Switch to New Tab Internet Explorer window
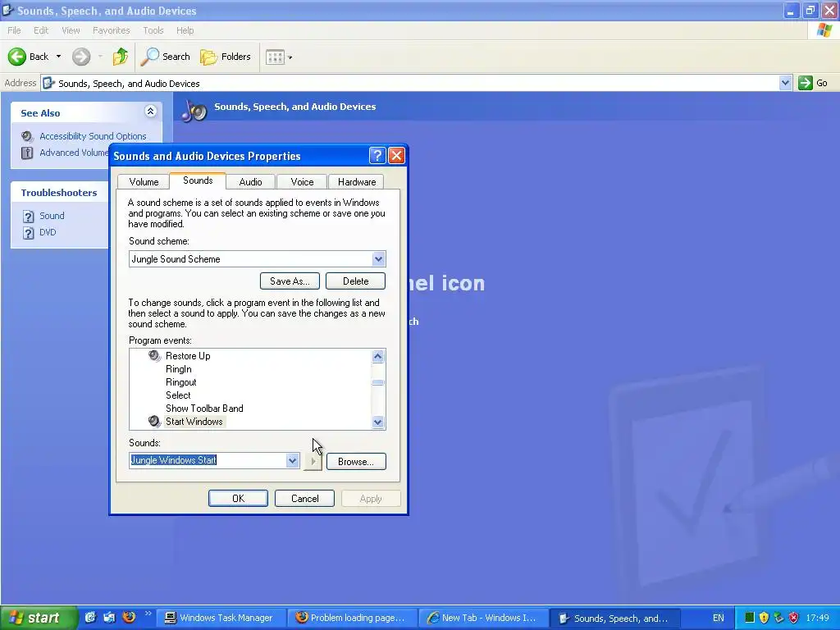 click(482, 619)
